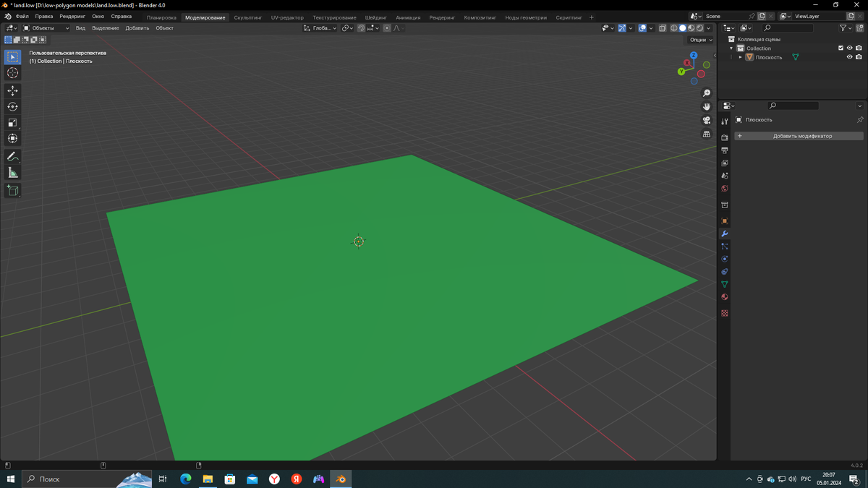Open the Object properties tab

pos(724,221)
